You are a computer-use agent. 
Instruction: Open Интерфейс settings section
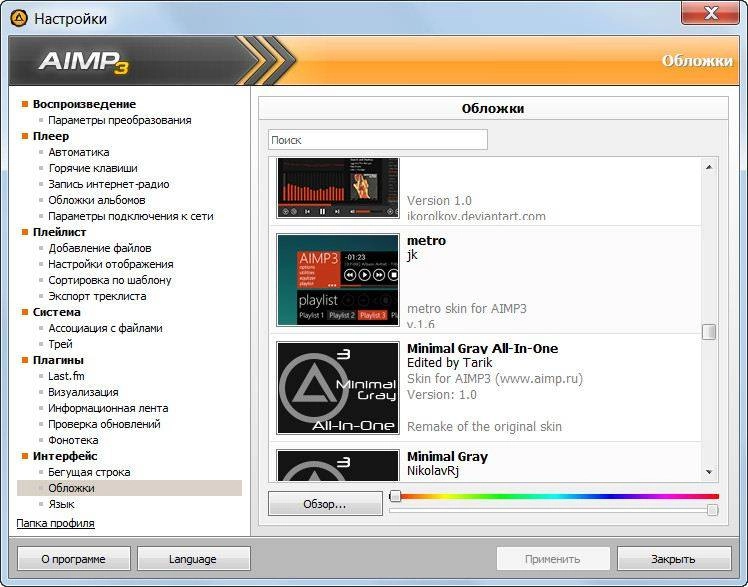pyautogui.click(x=65, y=456)
